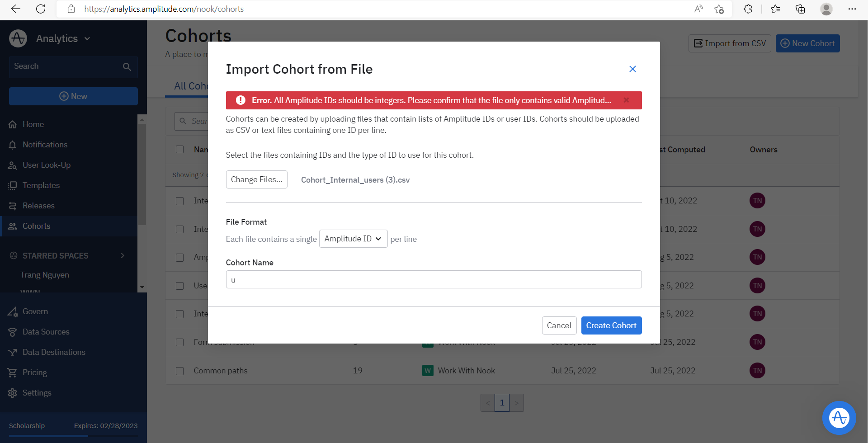Open Data Sources
The height and width of the screenshot is (443, 868).
(46, 332)
